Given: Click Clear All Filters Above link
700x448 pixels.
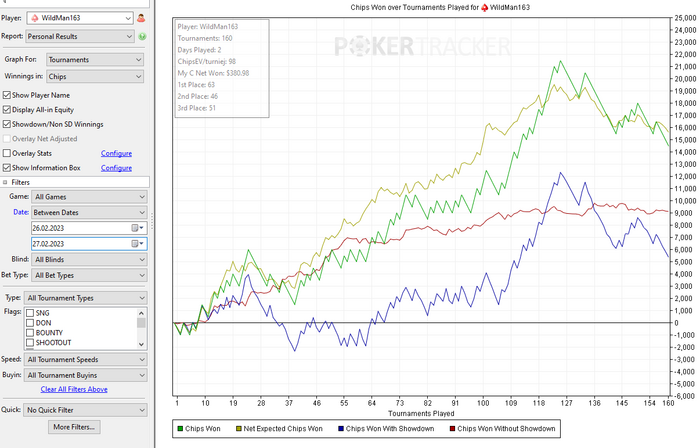Looking at the screenshot, I should [x=74, y=389].
